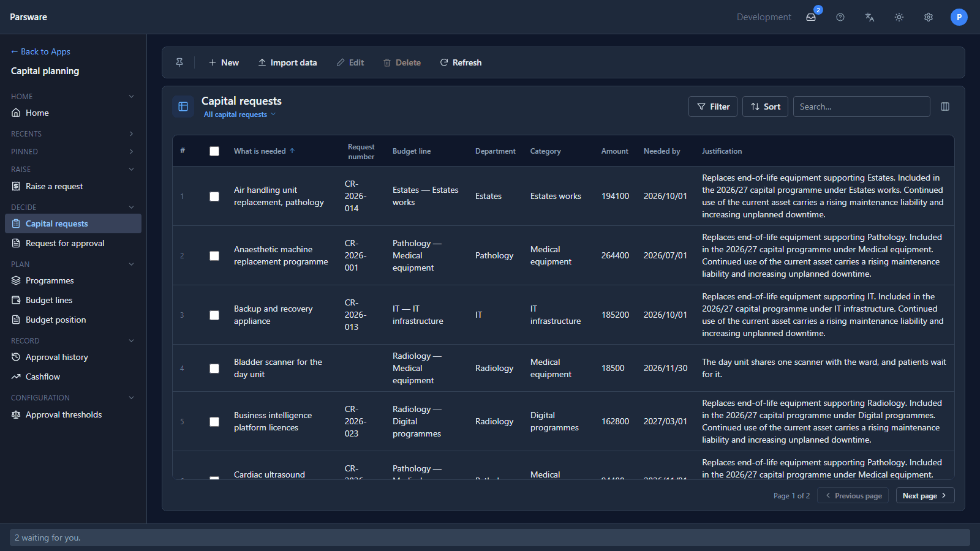Screen dimensions: 980x551
Task: Collapse the CONFIGURATION sidebar section
Action: (x=131, y=397)
